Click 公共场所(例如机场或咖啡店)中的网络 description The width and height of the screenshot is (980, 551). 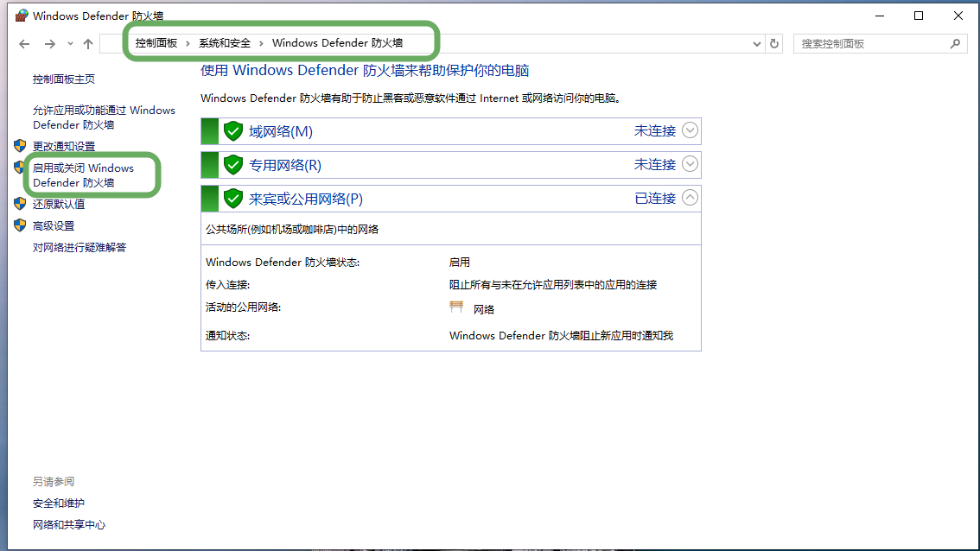292,229
